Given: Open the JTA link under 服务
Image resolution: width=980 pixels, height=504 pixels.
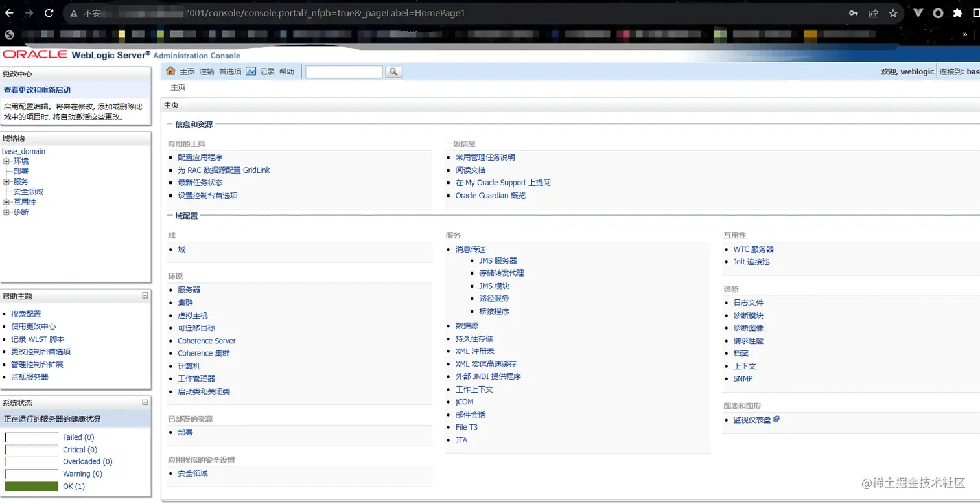Looking at the screenshot, I should pyautogui.click(x=461, y=440).
